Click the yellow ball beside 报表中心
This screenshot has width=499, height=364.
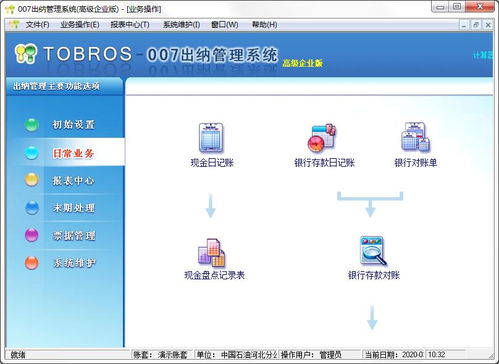pos(32,180)
